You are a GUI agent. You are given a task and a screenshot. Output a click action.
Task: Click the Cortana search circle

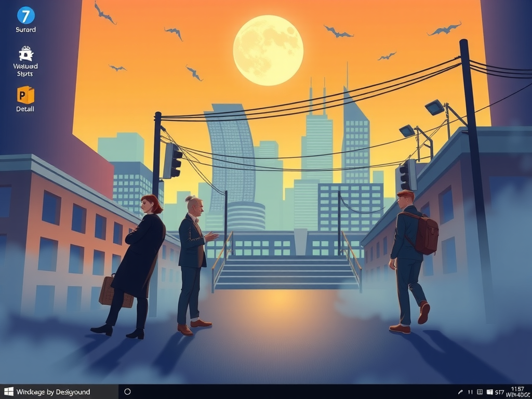[126, 392]
